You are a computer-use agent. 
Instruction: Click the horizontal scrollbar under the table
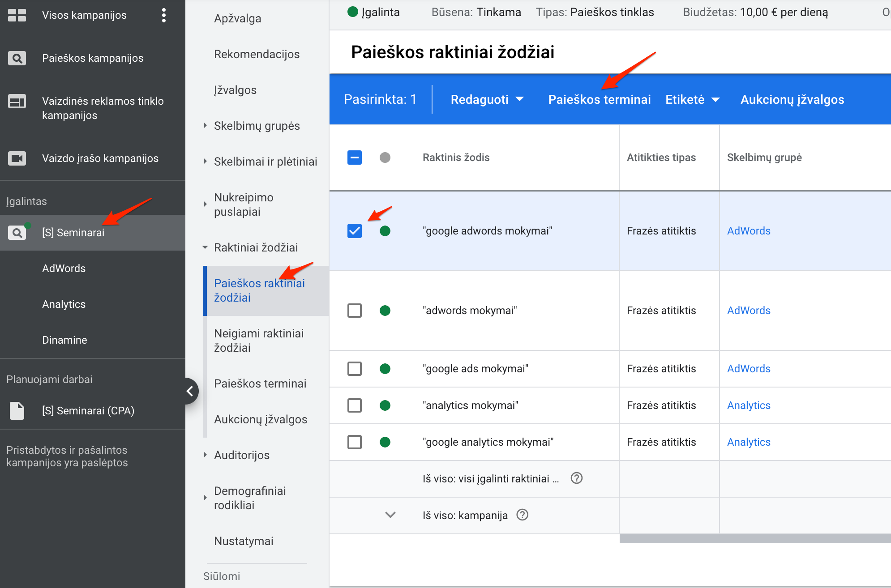[x=754, y=539]
